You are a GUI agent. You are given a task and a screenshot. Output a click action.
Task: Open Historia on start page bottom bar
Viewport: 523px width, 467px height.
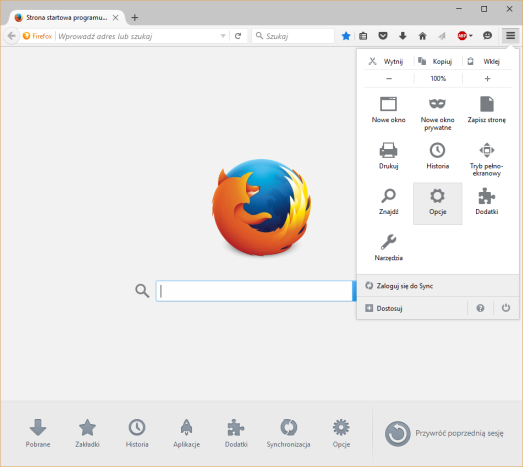137,433
